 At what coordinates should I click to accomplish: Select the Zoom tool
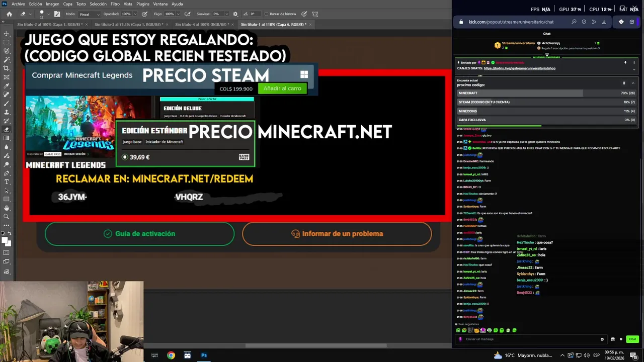7,217
